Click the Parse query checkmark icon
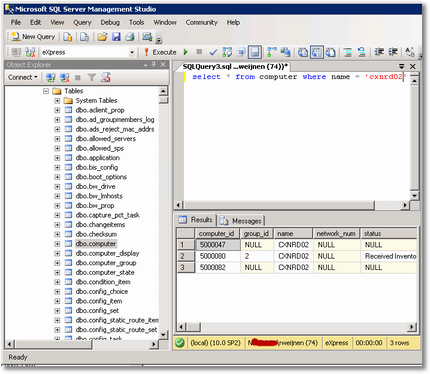The image size is (430, 374). click(213, 52)
